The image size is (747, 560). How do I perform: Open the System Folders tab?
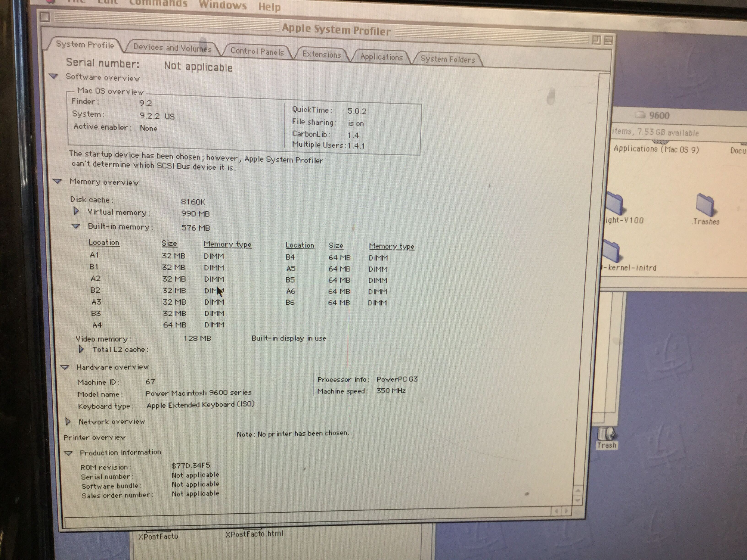(447, 59)
